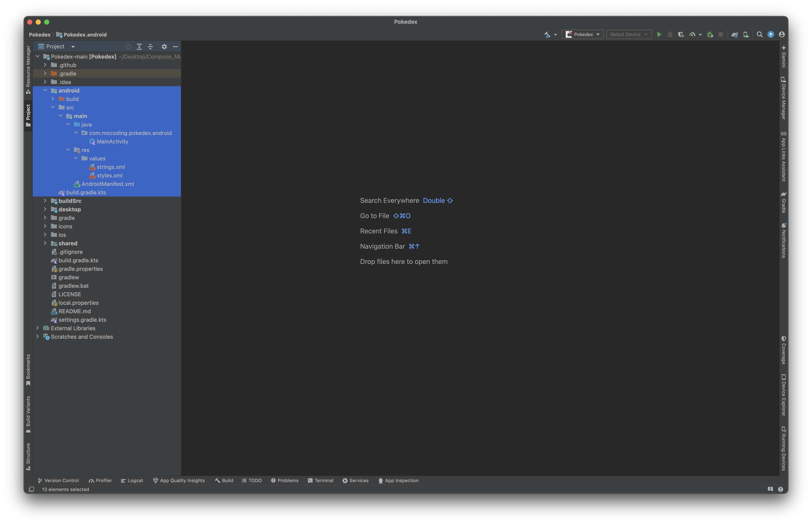Open the Terminal tab in bottom bar
Image resolution: width=812 pixels, height=525 pixels.
tap(320, 480)
